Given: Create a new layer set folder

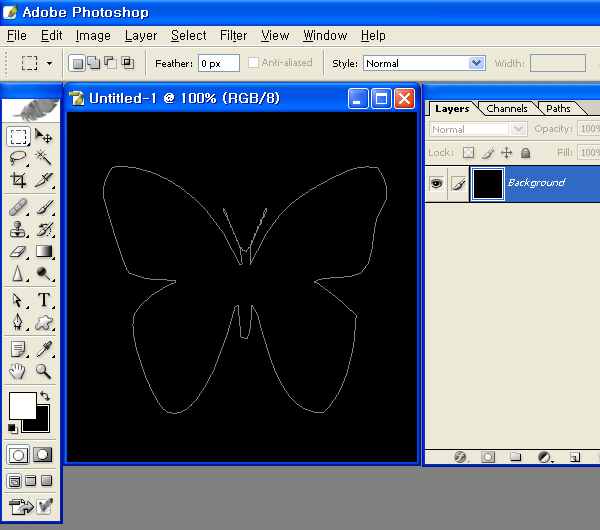Looking at the screenshot, I should pos(515,457).
